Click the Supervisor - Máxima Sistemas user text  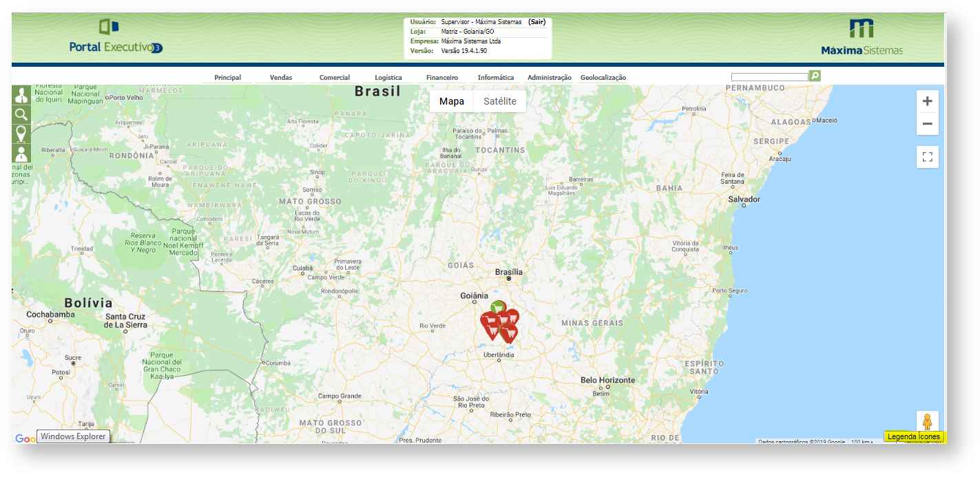click(481, 22)
